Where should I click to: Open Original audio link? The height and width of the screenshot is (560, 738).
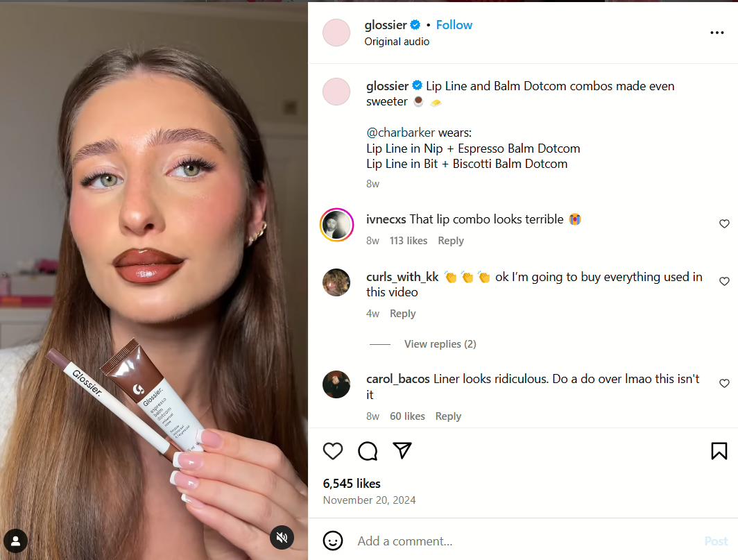coord(397,42)
